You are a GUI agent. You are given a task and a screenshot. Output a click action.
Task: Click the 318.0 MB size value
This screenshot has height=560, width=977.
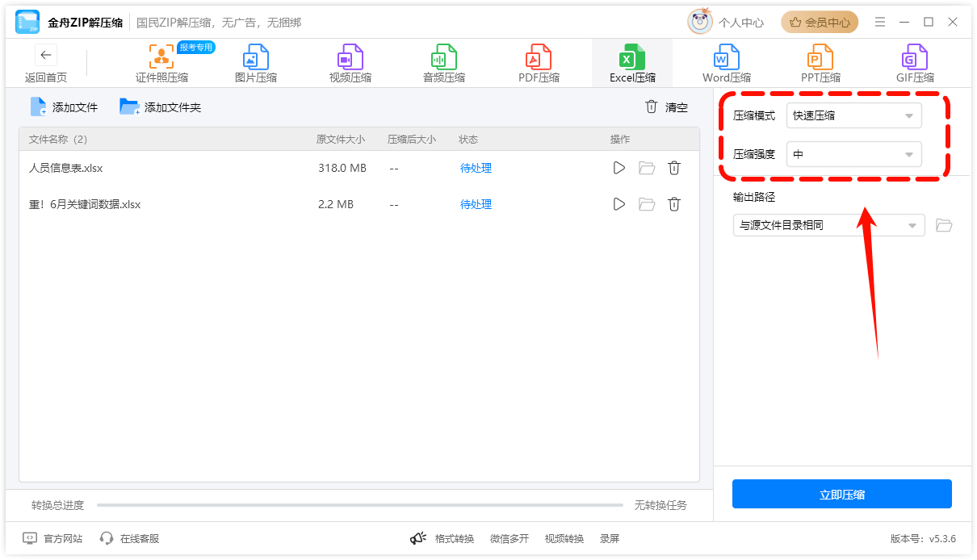click(x=342, y=168)
